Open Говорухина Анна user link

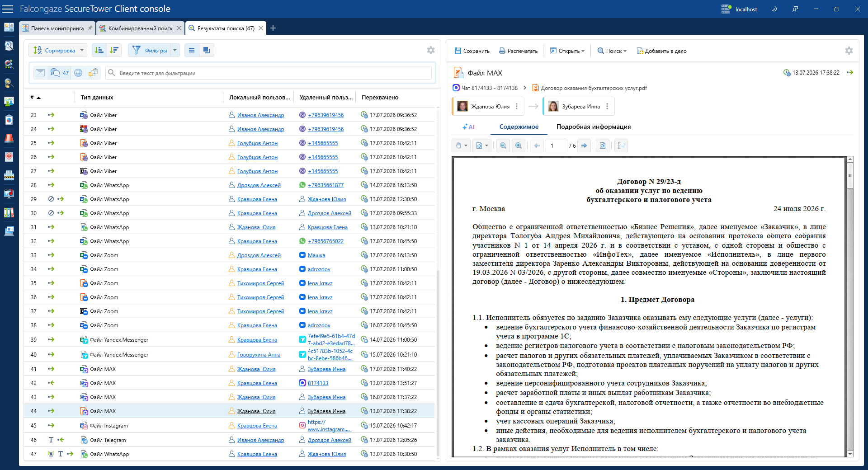[x=259, y=355]
